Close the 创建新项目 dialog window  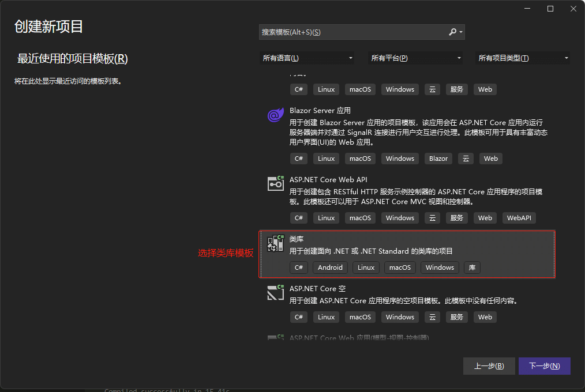pyautogui.click(x=573, y=9)
